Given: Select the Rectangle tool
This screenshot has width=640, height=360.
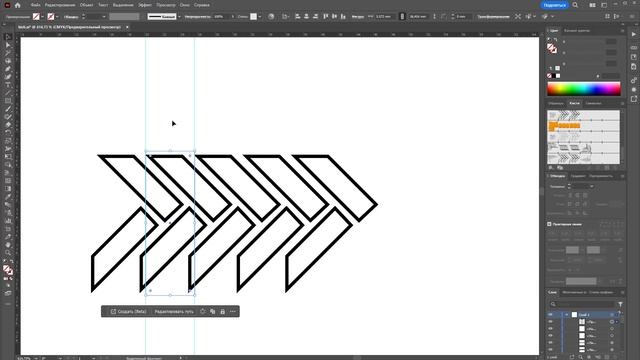Looking at the screenshot, I should 8,101.
